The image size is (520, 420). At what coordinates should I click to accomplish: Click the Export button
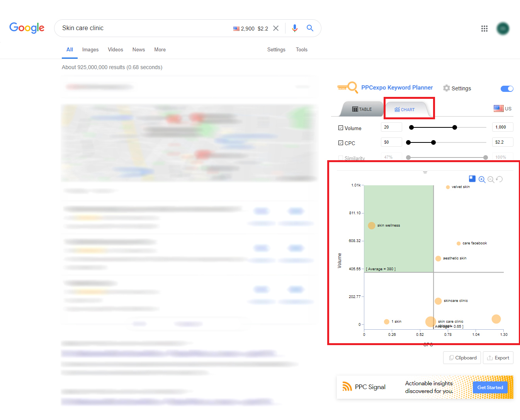(498, 358)
